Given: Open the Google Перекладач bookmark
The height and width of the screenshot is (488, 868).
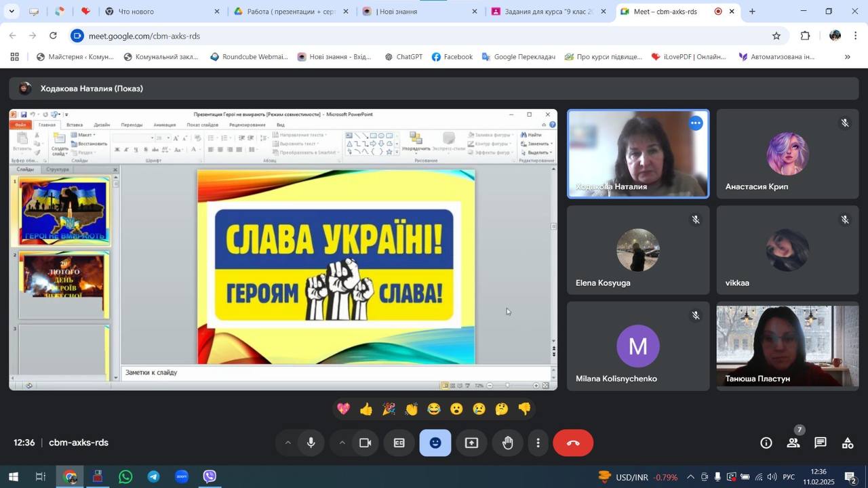Looking at the screenshot, I should point(518,57).
